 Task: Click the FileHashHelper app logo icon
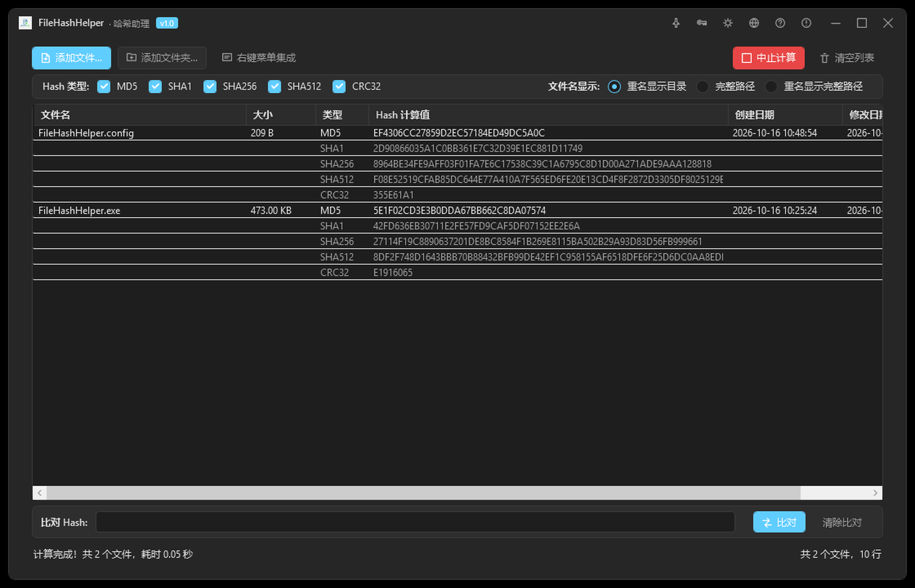[25, 23]
